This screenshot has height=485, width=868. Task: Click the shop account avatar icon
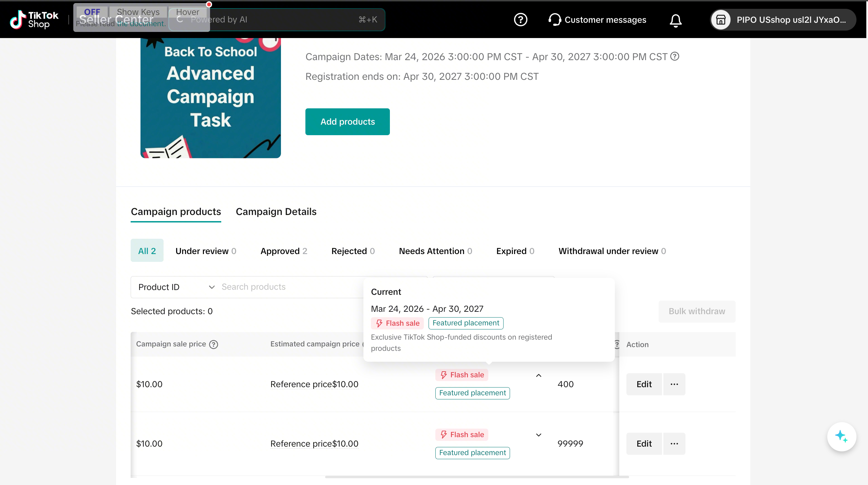(720, 20)
